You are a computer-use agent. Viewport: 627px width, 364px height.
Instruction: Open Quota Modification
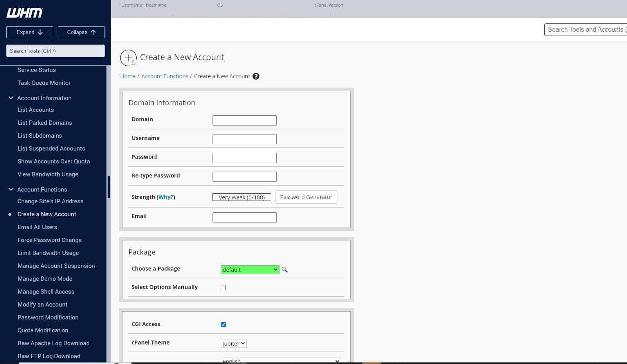pos(43,330)
